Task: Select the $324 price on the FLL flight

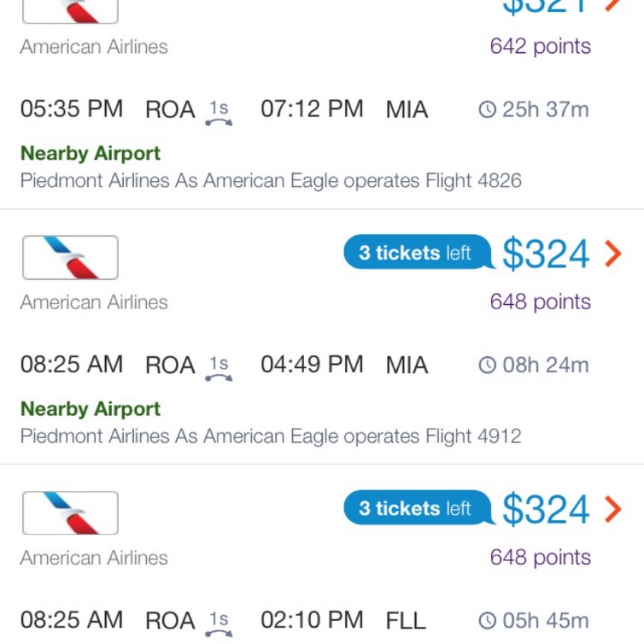Action: click(546, 509)
